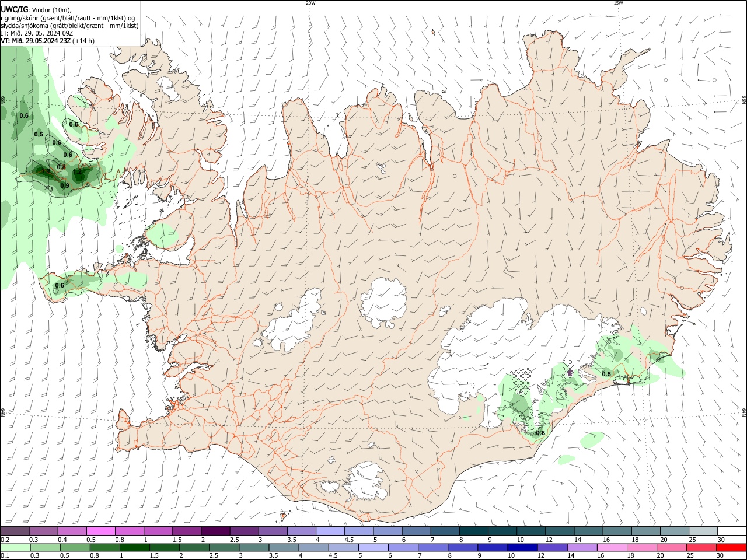Click the white upper legend swatch labeled 30
The image size is (747, 560).
click(x=731, y=531)
